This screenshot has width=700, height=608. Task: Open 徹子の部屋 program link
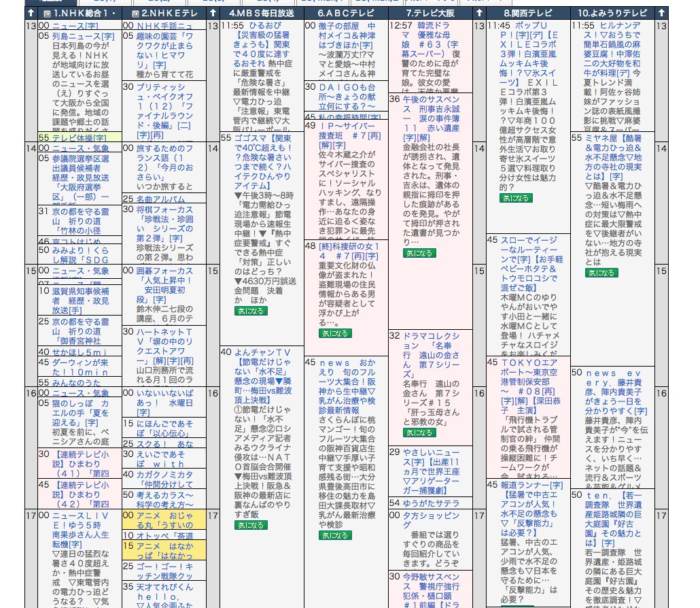click(347, 35)
